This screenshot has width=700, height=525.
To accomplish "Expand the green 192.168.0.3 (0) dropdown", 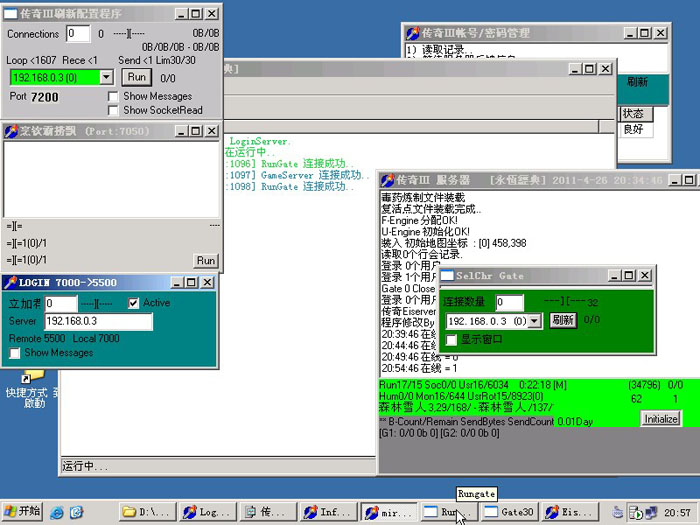I will (107, 77).
